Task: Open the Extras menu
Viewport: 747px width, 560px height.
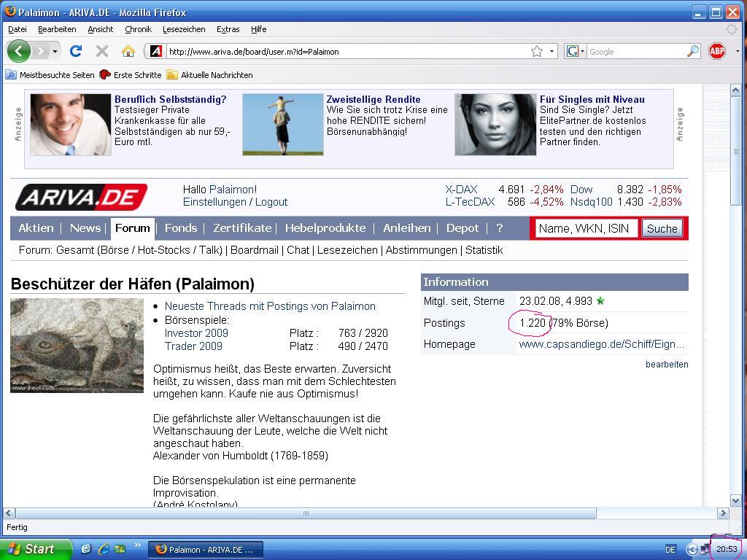Action: coord(228,29)
